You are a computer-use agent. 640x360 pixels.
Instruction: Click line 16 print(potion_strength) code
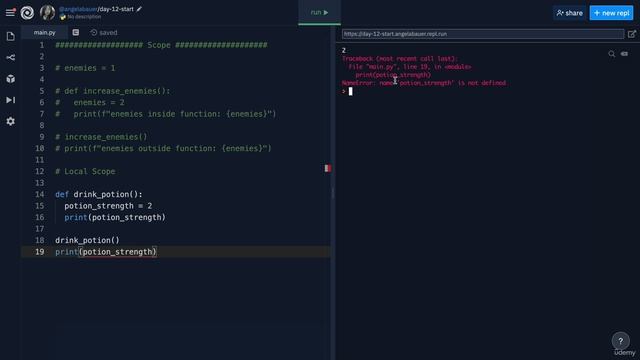point(115,217)
